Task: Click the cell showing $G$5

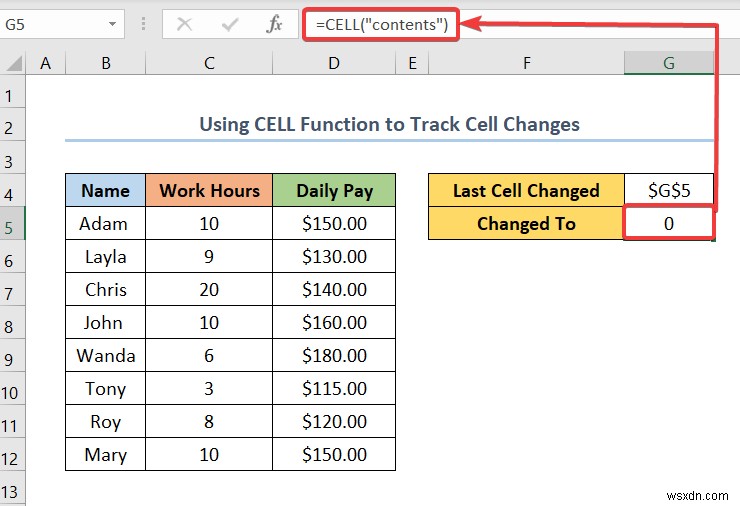Action: click(669, 190)
